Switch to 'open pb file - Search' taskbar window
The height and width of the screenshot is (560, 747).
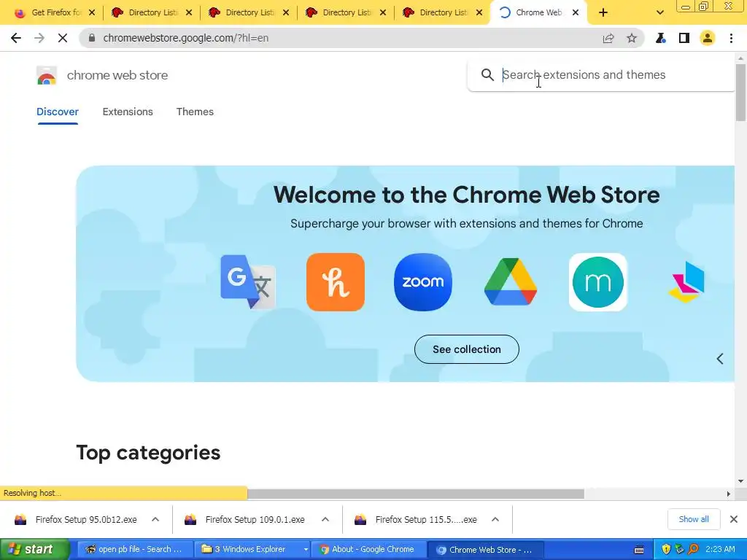coord(135,550)
